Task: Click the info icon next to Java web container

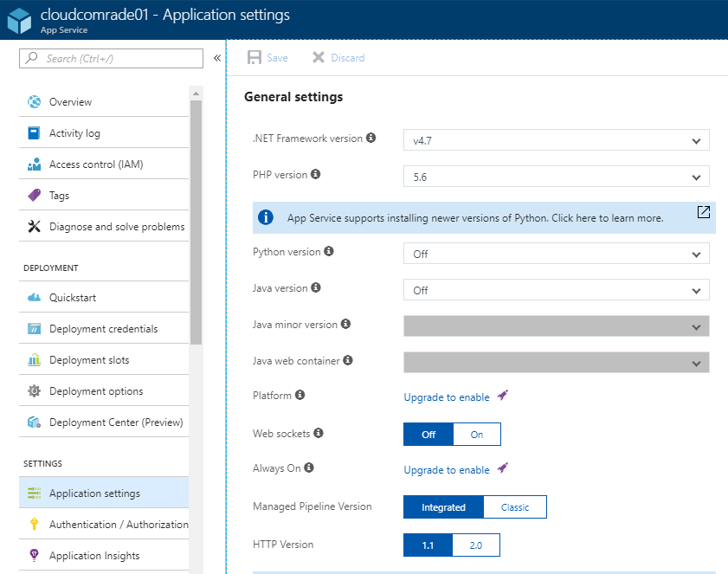Action: 348,360
